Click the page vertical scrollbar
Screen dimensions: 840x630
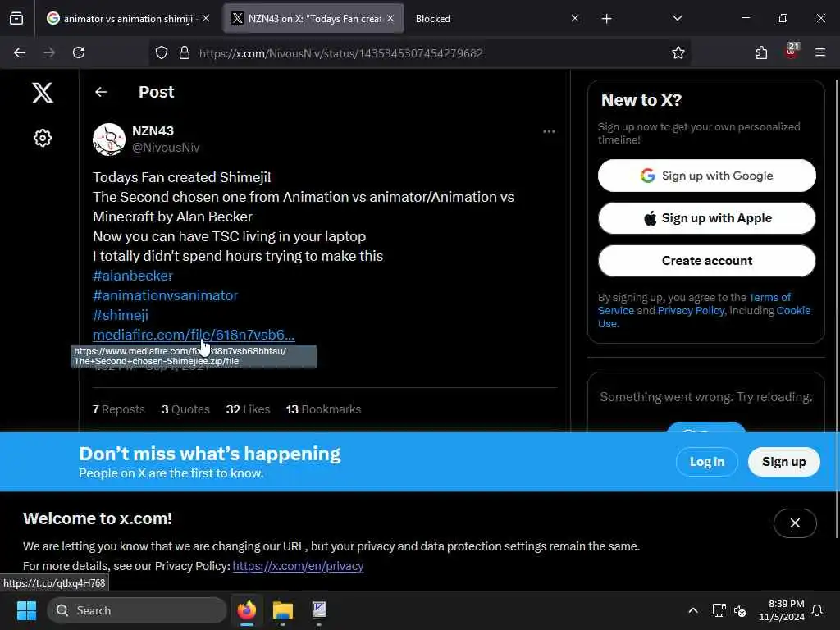pos(837,309)
